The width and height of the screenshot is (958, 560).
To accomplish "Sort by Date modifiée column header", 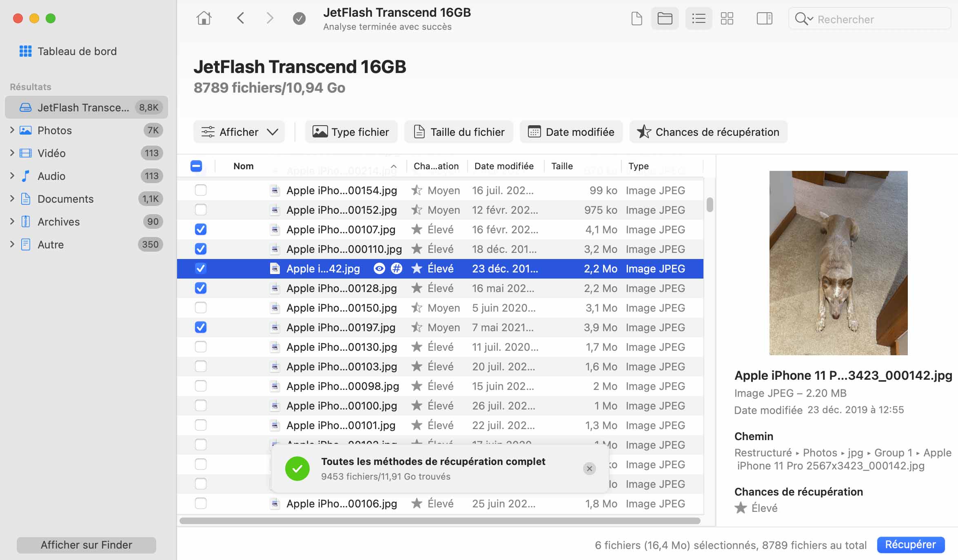I will [504, 166].
